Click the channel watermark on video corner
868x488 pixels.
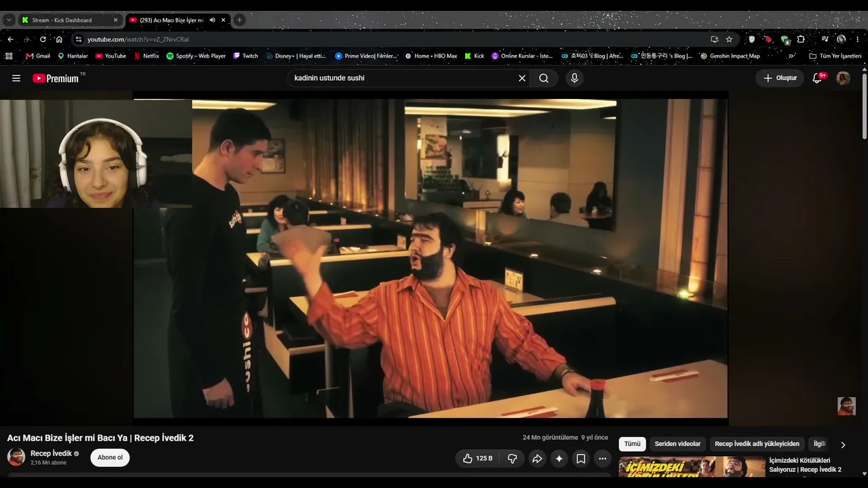tap(846, 406)
